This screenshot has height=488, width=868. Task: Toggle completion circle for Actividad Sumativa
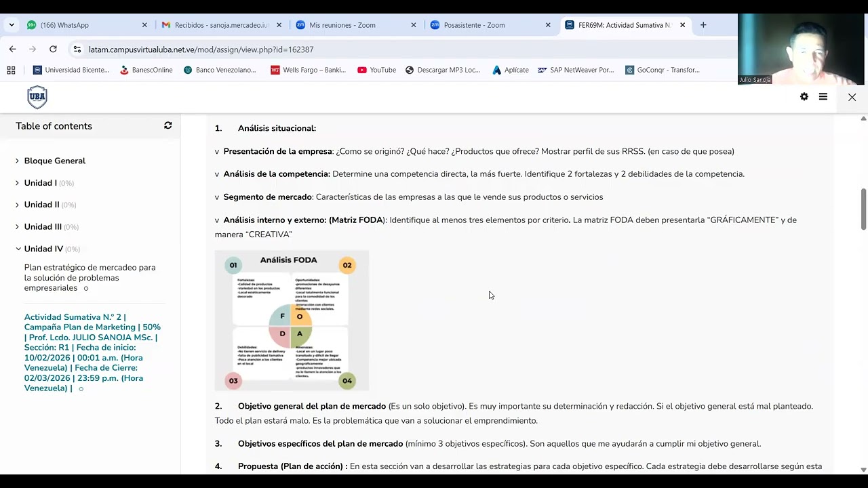click(x=81, y=388)
